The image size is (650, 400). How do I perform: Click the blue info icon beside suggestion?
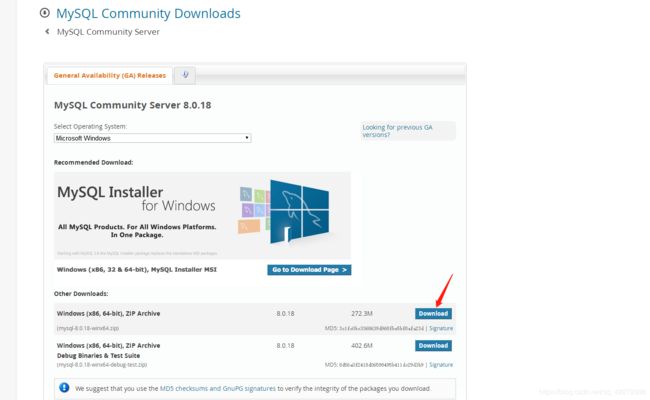coord(64,388)
